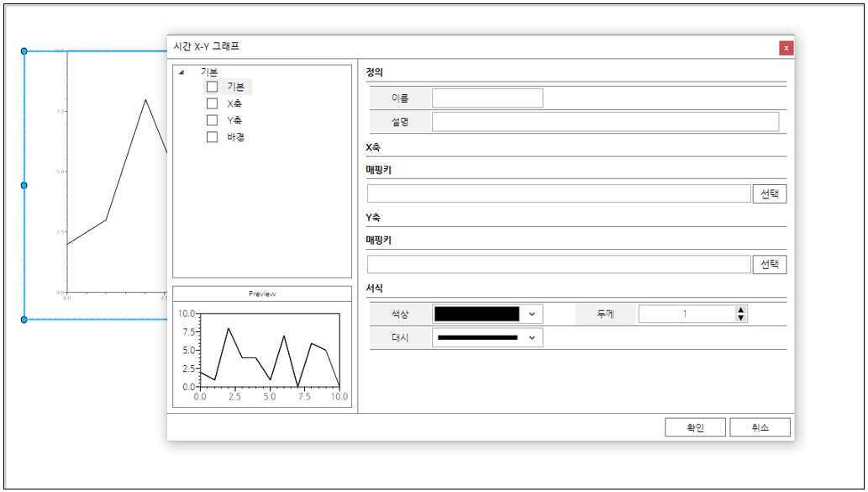This screenshot has width=868, height=492.
Task: Click the X축 매핑키 text field
Action: coord(559,193)
